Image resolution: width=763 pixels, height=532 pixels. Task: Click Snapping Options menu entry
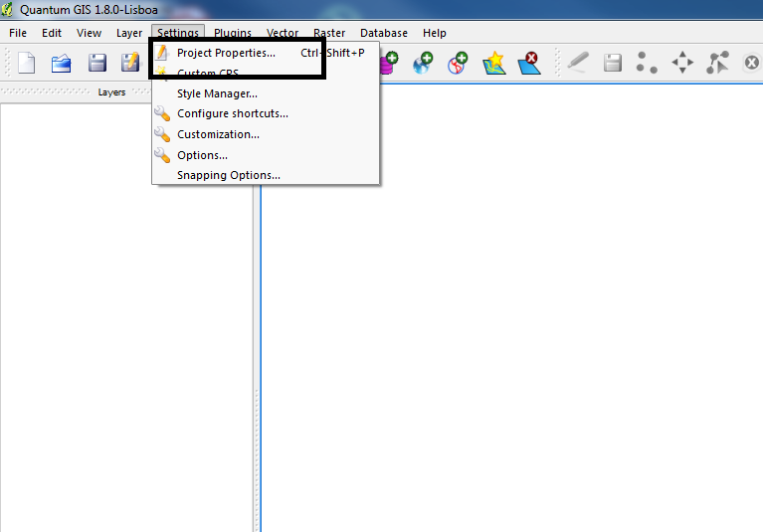point(228,175)
